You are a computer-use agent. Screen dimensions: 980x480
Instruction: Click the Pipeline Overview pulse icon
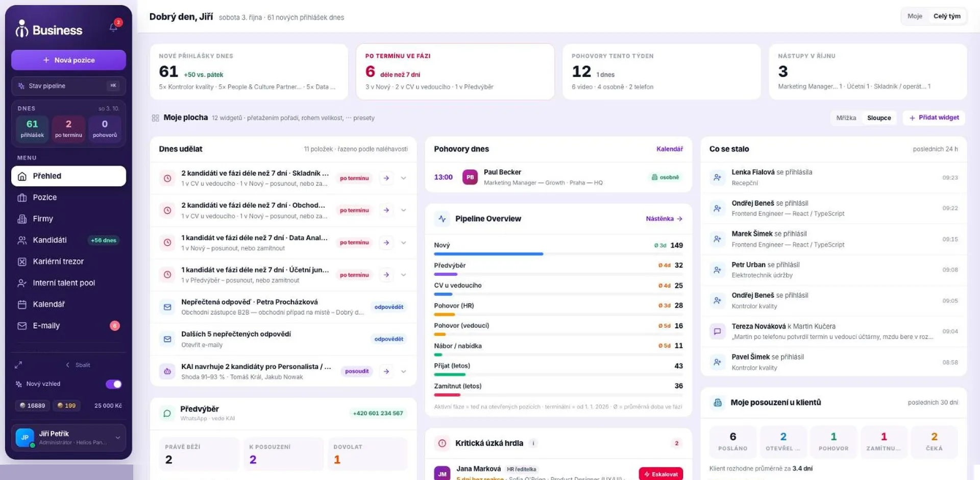click(x=442, y=219)
